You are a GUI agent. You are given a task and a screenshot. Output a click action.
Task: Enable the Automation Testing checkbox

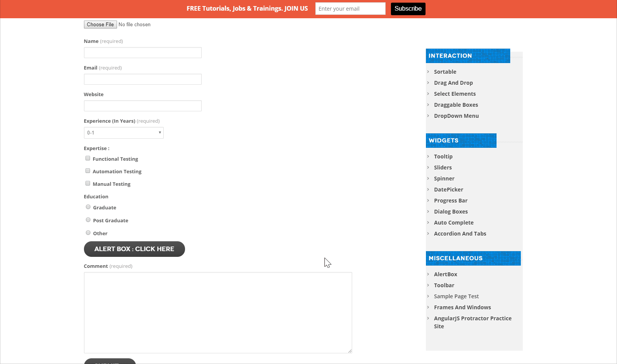[x=88, y=171]
